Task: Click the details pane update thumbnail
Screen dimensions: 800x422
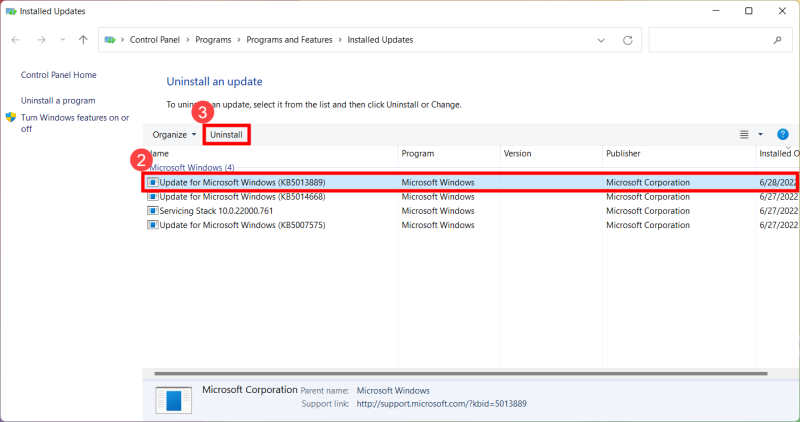Action: (174, 400)
